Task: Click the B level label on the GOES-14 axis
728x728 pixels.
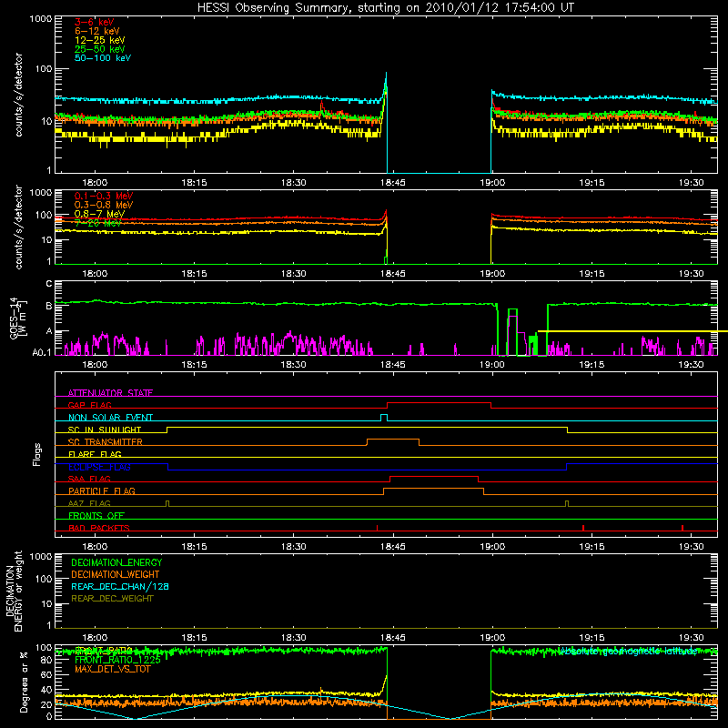Action: (49, 306)
